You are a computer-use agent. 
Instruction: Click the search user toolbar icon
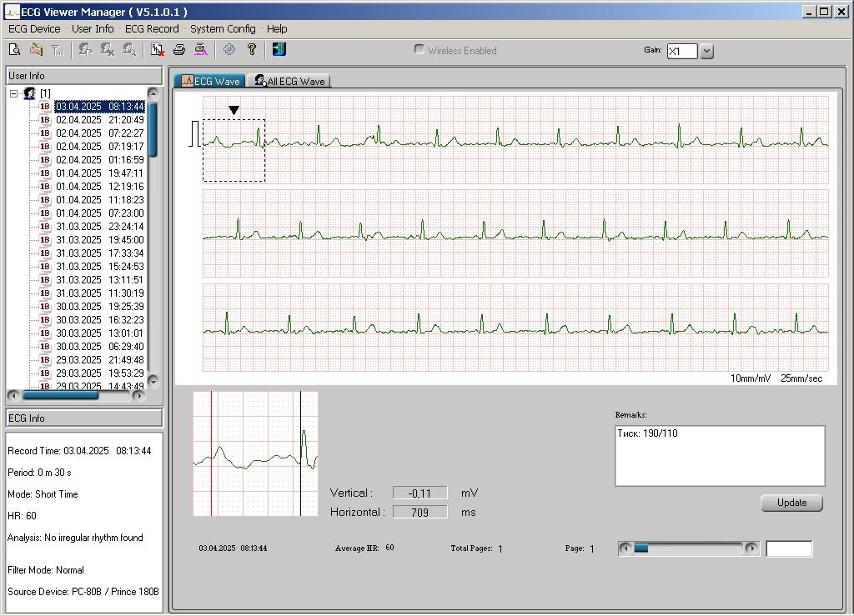(129, 50)
